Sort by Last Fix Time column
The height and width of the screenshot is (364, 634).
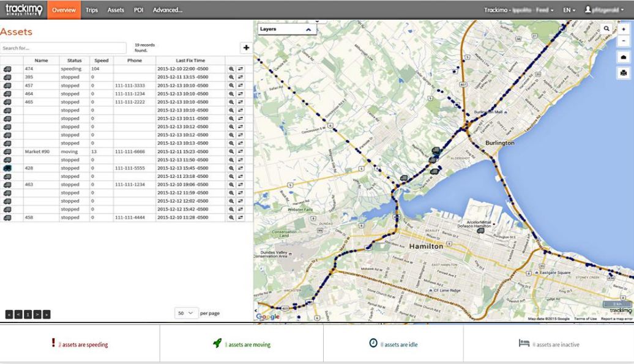click(190, 61)
